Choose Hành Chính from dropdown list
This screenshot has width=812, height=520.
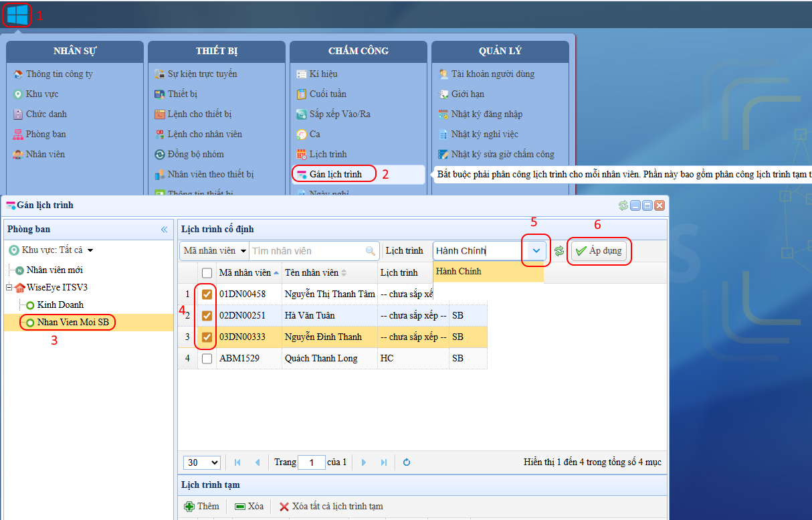coord(488,271)
